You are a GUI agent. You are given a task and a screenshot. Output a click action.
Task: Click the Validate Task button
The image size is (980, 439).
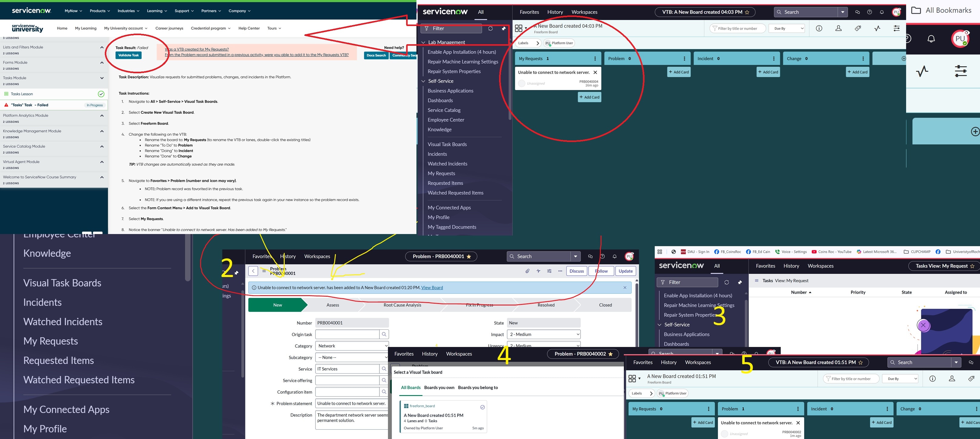pos(129,55)
